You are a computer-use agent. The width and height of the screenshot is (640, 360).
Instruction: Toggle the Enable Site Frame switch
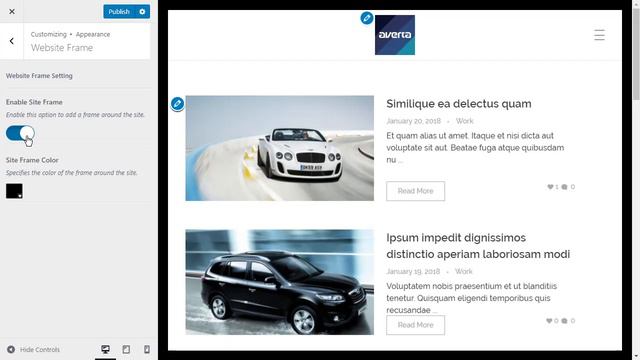pos(20,133)
